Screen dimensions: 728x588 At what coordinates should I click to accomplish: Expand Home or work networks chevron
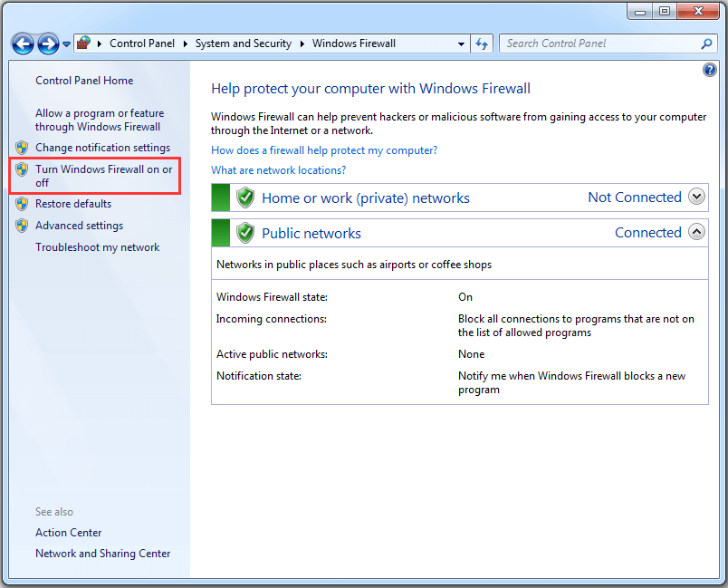tap(696, 196)
